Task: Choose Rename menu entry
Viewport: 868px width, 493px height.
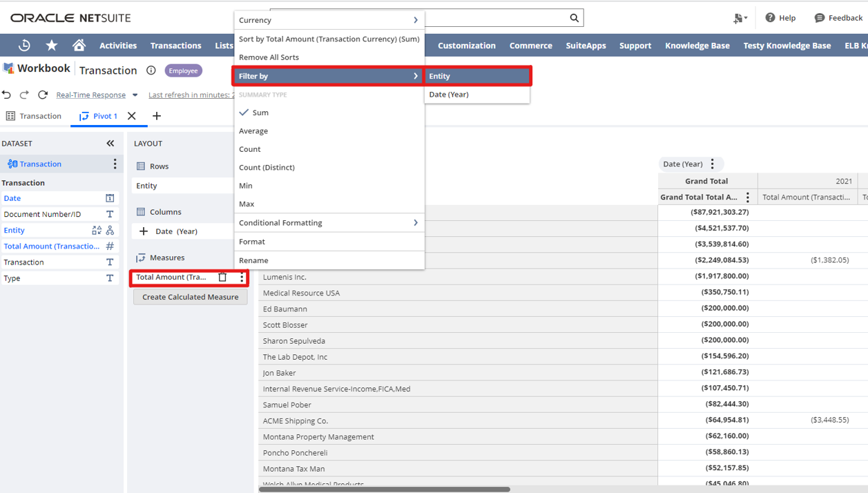Action: point(329,260)
